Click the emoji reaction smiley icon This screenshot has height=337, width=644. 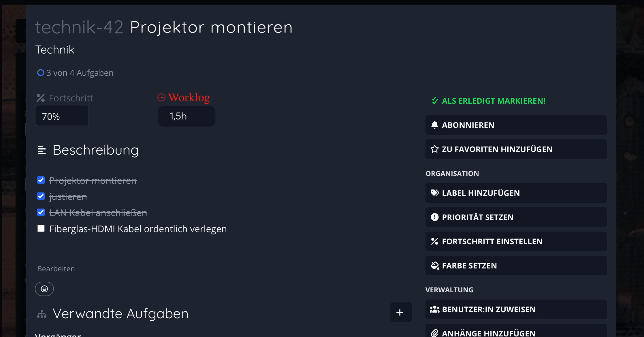click(x=44, y=289)
